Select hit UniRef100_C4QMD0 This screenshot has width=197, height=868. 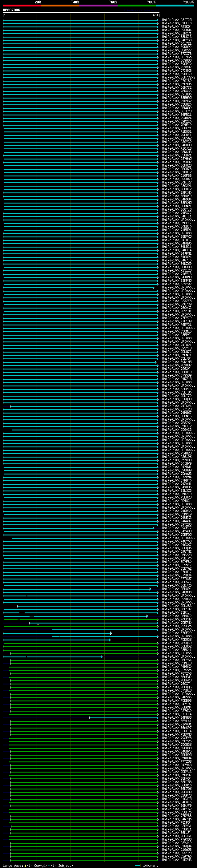177,592
